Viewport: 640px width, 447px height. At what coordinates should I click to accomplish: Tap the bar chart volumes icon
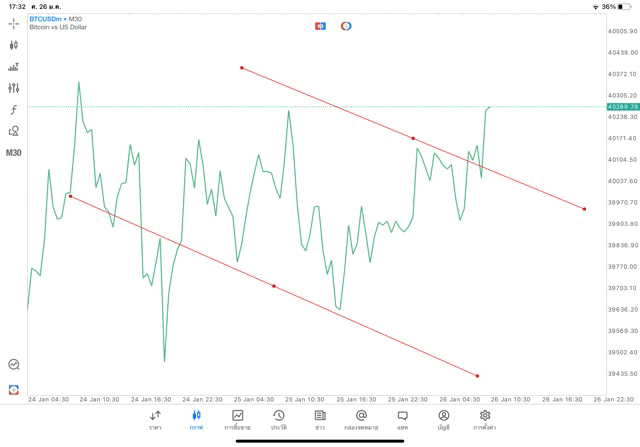pyautogui.click(x=14, y=67)
